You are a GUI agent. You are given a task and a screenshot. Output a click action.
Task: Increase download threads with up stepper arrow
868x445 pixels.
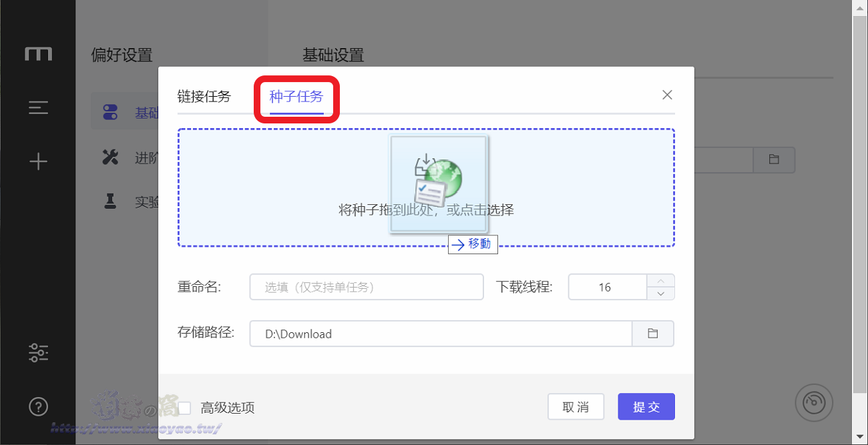661,281
